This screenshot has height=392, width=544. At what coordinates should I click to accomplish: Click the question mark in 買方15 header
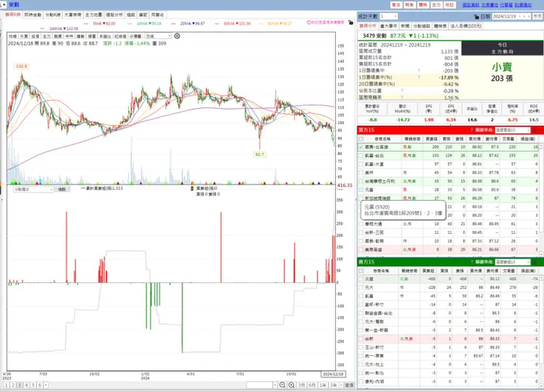tap(472, 130)
